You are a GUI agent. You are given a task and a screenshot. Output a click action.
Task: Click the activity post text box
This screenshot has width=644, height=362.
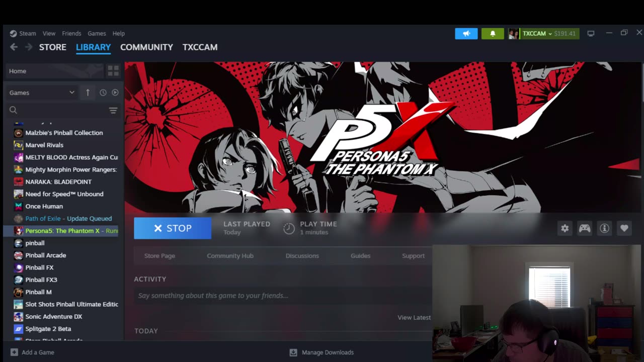tap(283, 296)
